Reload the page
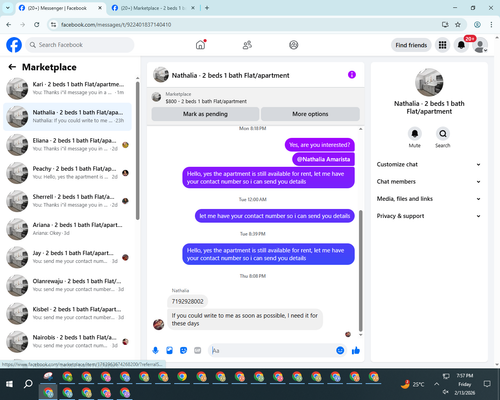The image size is (500, 400). click(x=37, y=25)
